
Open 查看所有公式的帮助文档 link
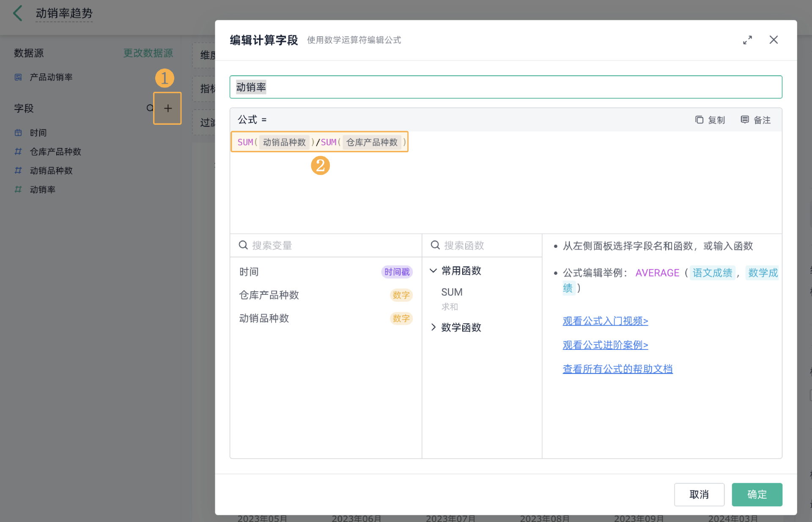[x=617, y=369]
